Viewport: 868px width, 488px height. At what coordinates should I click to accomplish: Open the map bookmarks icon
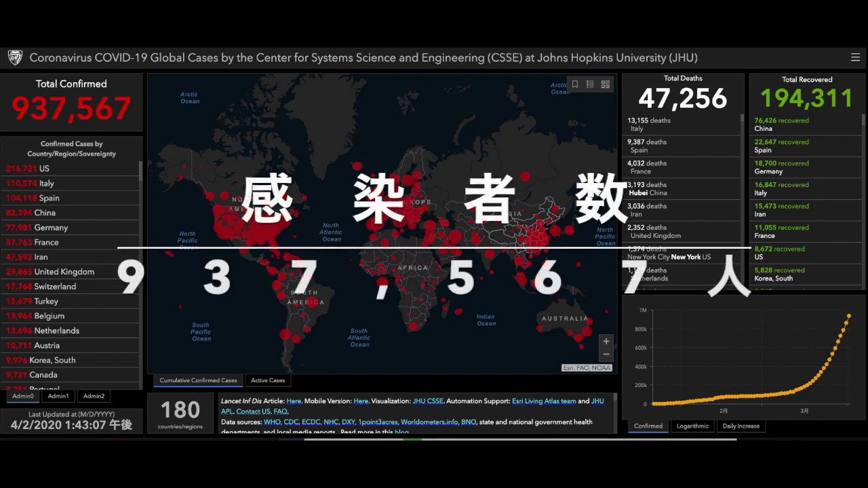(x=575, y=85)
